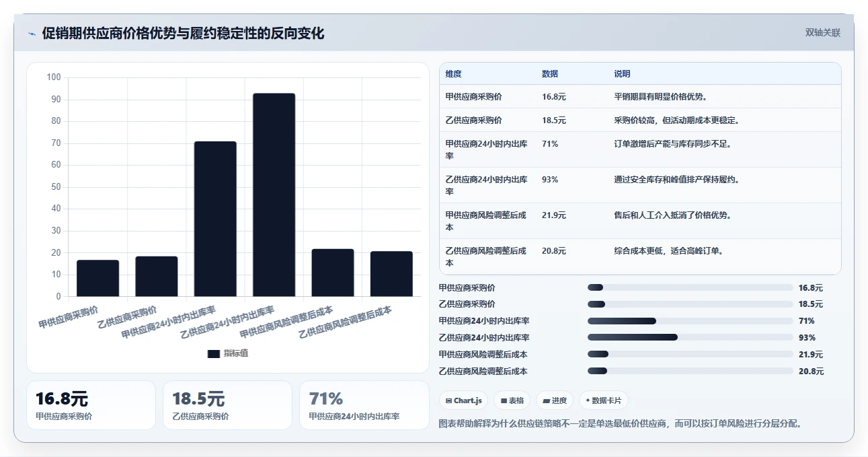
Task: Open the 16.8元 data card
Action: pos(91,405)
